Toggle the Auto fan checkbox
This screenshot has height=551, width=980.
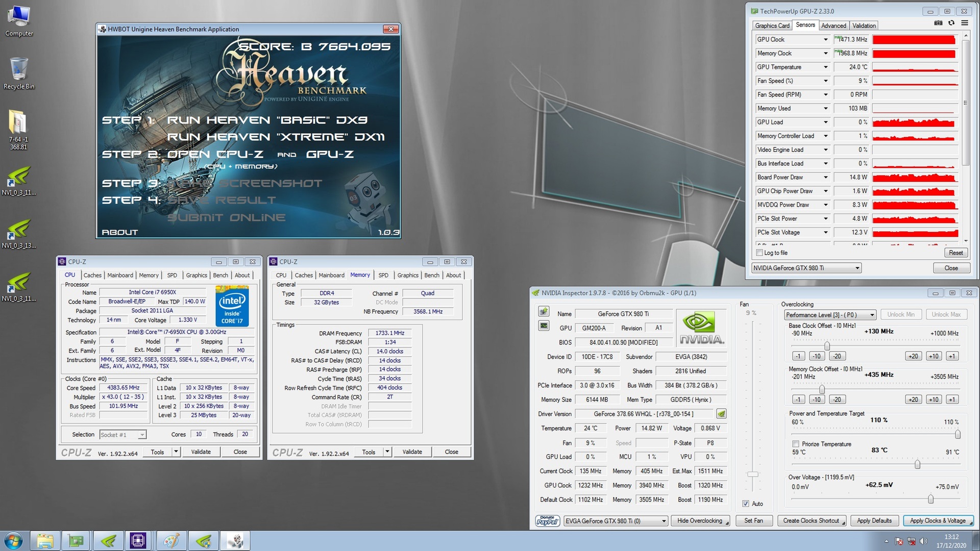(x=746, y=504)
